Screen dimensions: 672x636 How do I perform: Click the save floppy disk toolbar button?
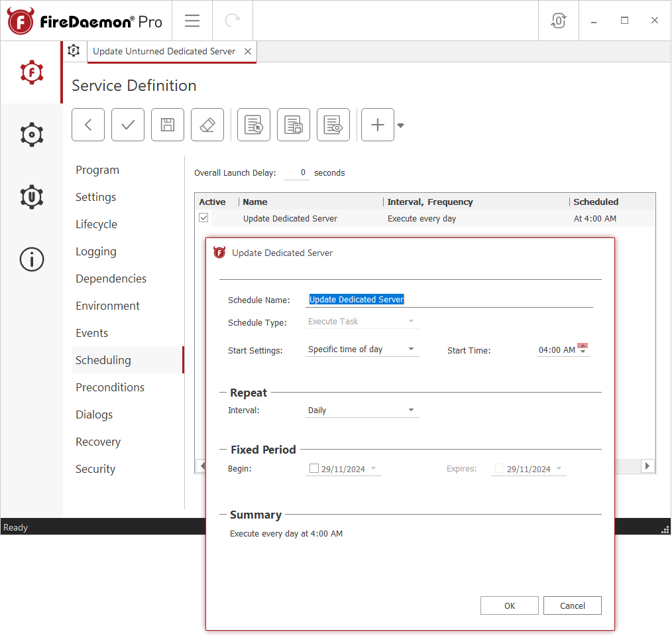pyautogui.click(x=168, y=125)
